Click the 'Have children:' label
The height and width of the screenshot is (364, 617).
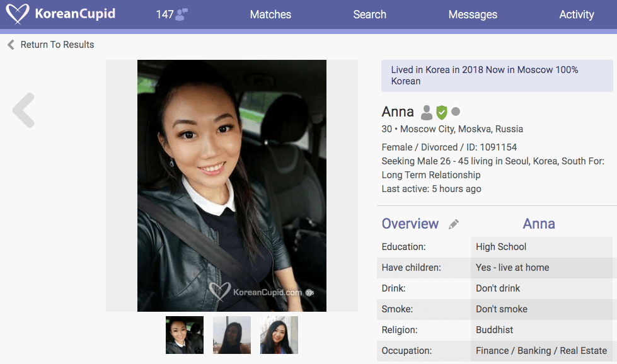pyautogui.click(x=411, y=268)
